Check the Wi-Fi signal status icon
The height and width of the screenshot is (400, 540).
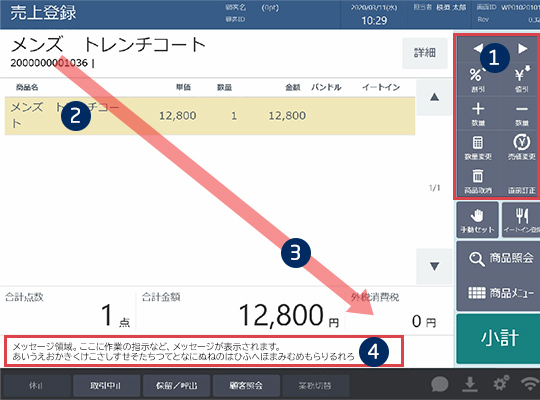click(x=530, y=383)
